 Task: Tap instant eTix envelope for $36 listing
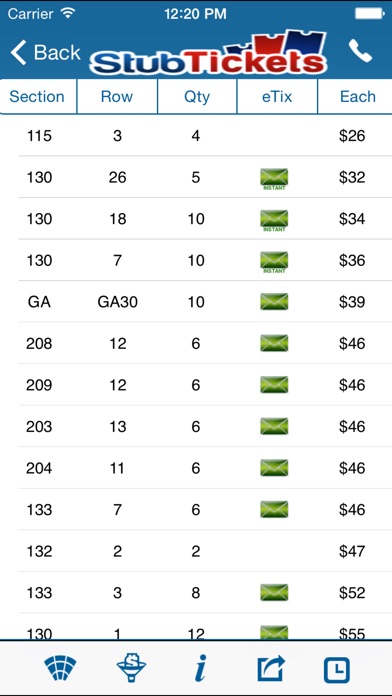[x=274, y=262]
